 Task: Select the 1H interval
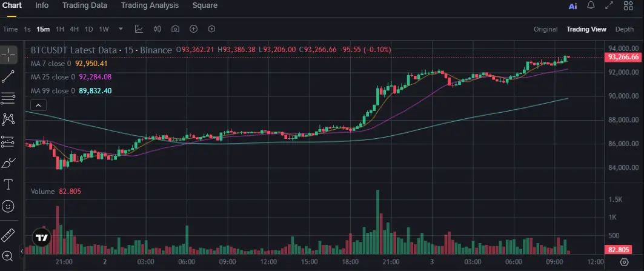pos(60,29)
